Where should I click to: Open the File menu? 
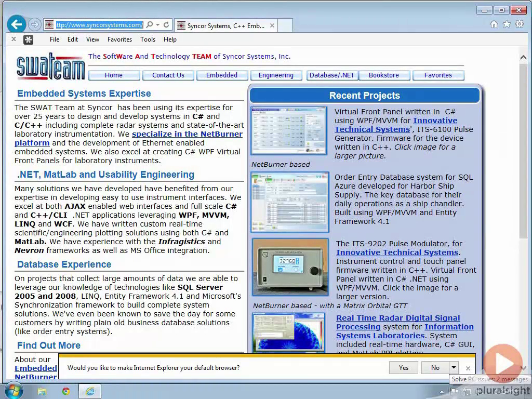tap(54, 39)
